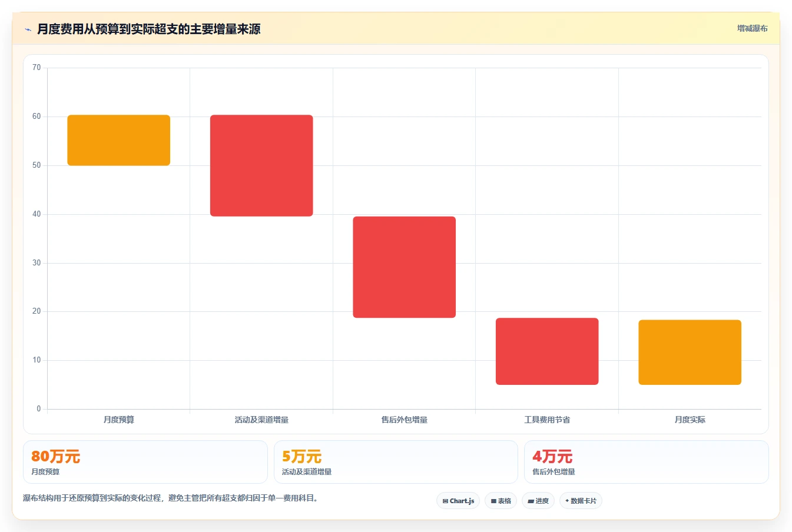Click the y-axis value 60
The image size is (792, 532).
(x=37, y=117)
